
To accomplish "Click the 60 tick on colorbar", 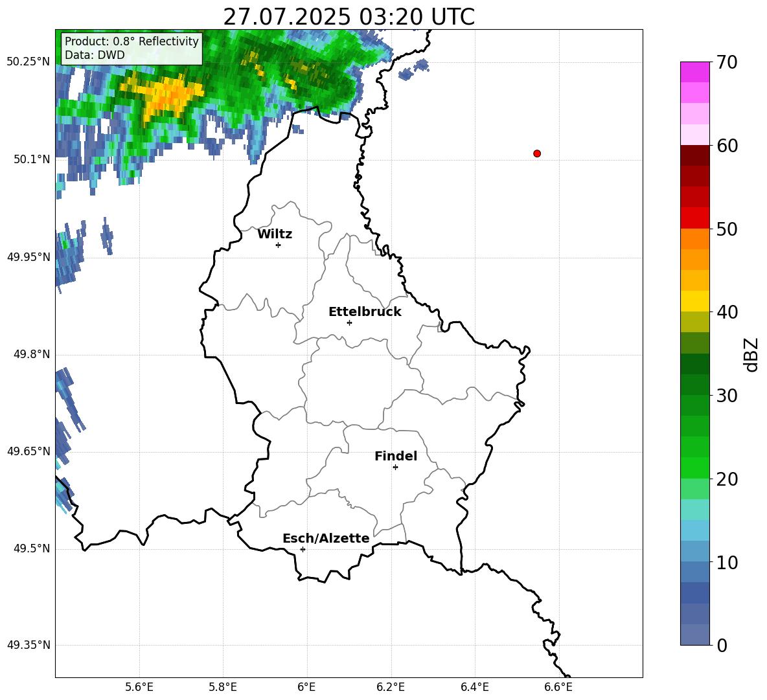I will [727, 146].
